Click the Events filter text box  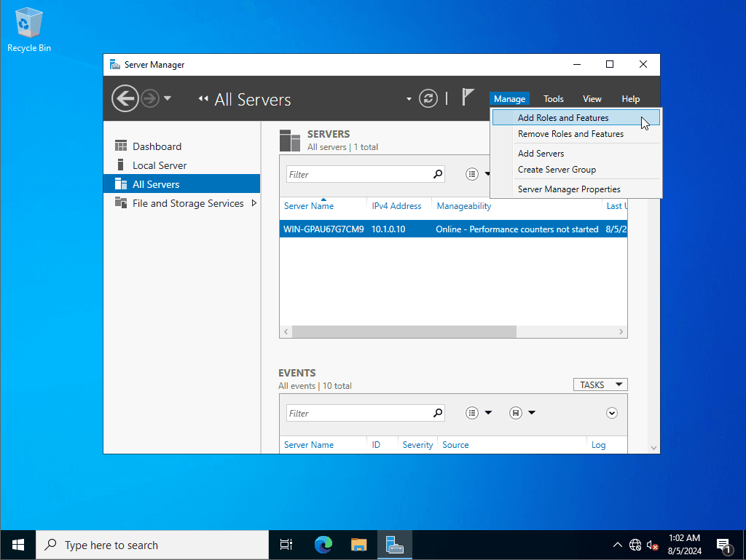357,413
